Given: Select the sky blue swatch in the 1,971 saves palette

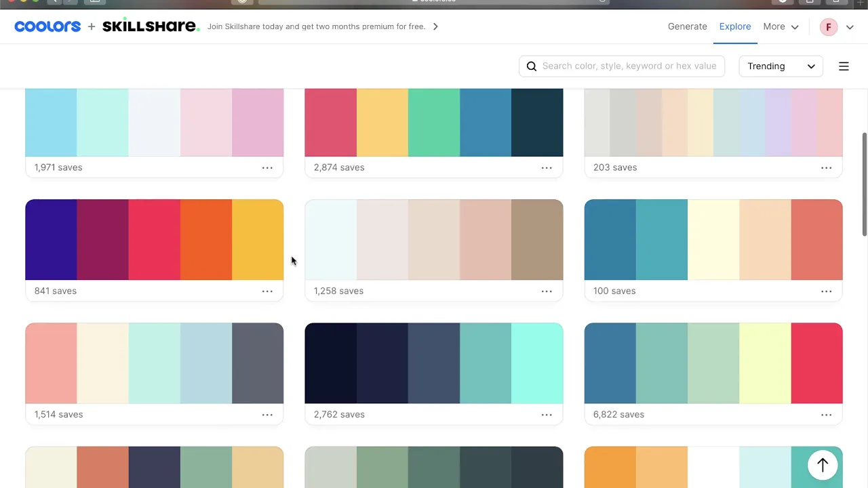Looking at the screenshot, I should point(51,123).
